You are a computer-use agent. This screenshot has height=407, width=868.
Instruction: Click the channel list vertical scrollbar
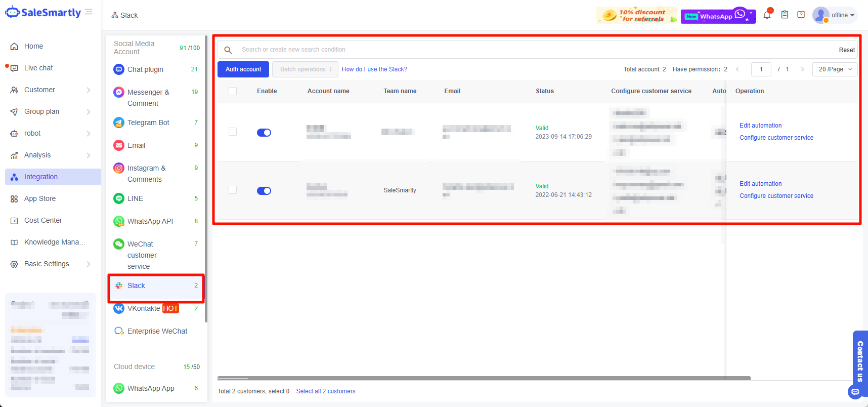tap(206, 179)
